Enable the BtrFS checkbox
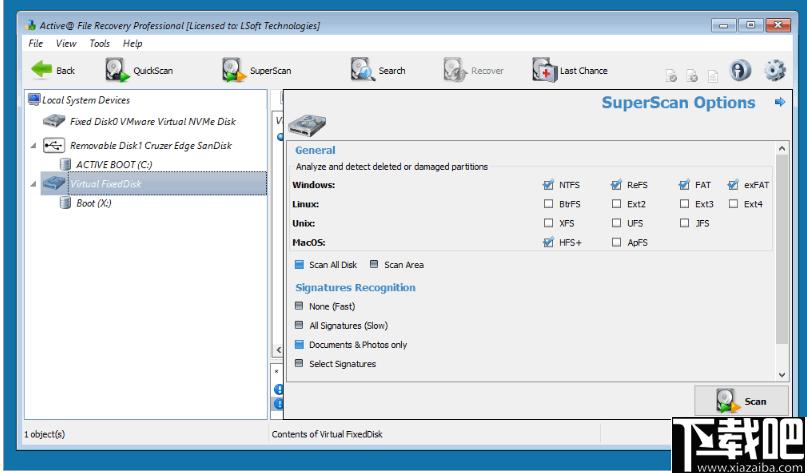Screen dimensions: 807x473 [x=548, y=204]
